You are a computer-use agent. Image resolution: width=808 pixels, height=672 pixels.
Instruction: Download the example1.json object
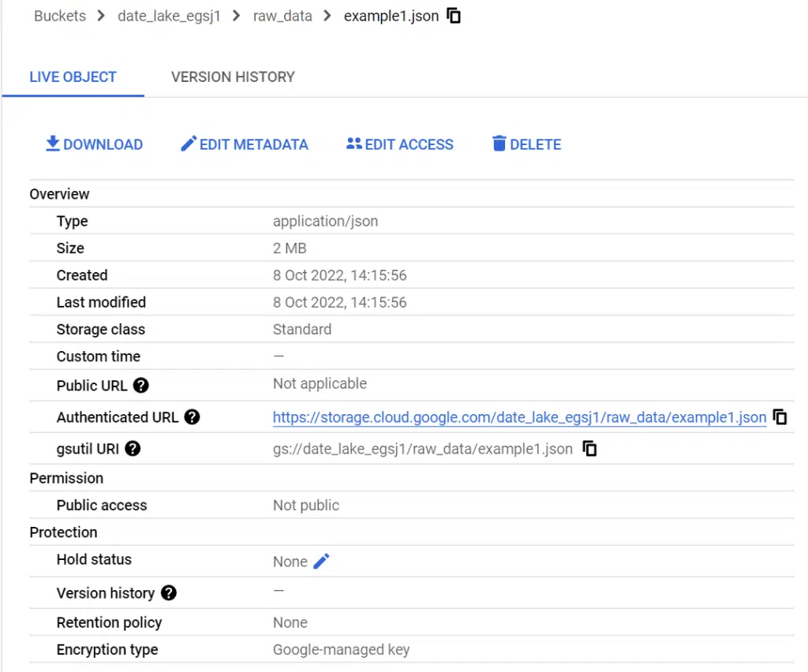(94, 144)
